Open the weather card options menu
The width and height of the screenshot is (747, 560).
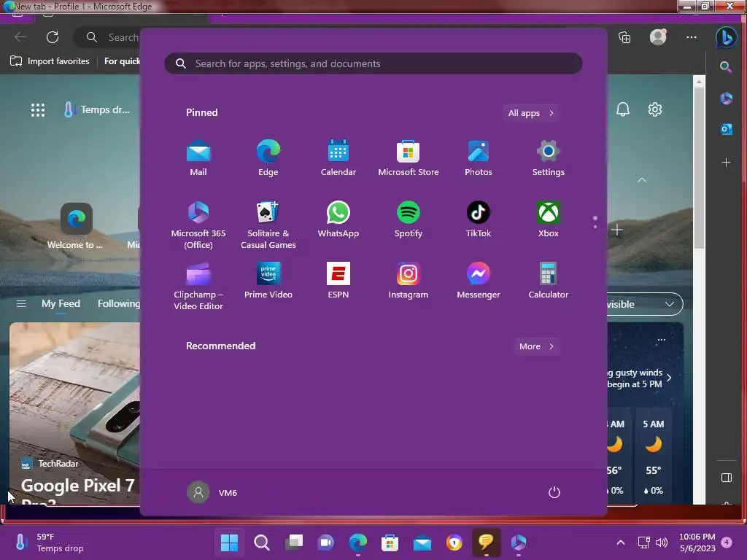(x=661, y=340)
